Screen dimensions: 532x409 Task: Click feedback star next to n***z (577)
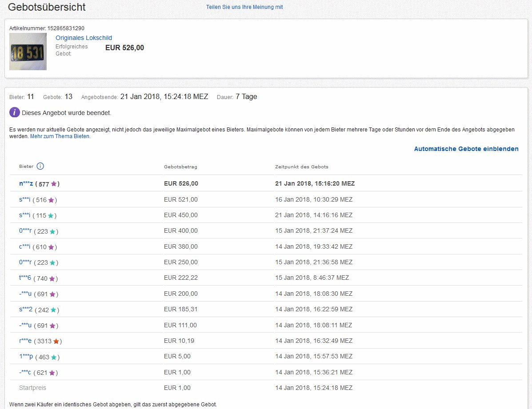pos(54,184)
